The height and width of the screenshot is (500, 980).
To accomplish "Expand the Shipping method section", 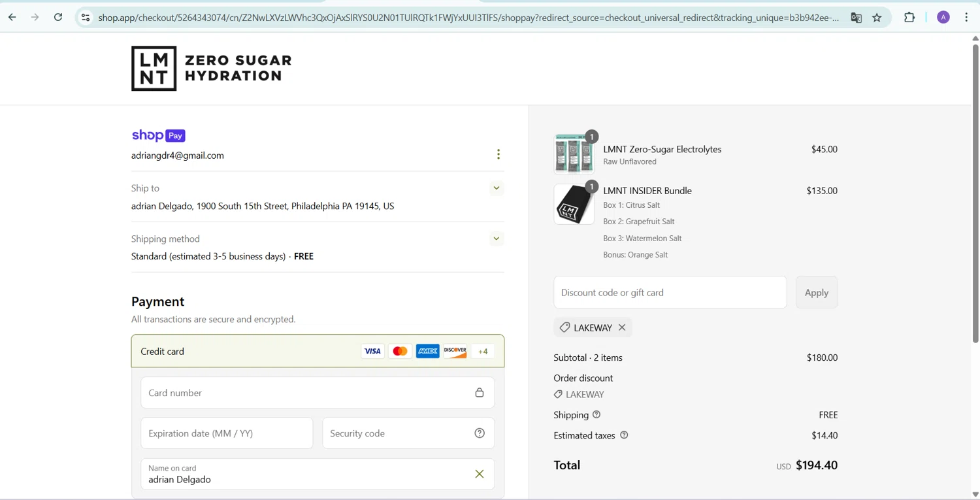I will click(497, 239).
